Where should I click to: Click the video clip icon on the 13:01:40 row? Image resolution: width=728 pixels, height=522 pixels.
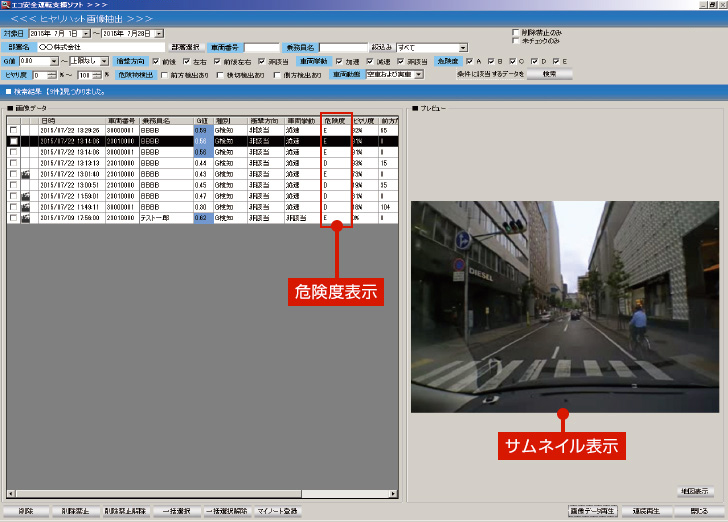tap(25, 174)
